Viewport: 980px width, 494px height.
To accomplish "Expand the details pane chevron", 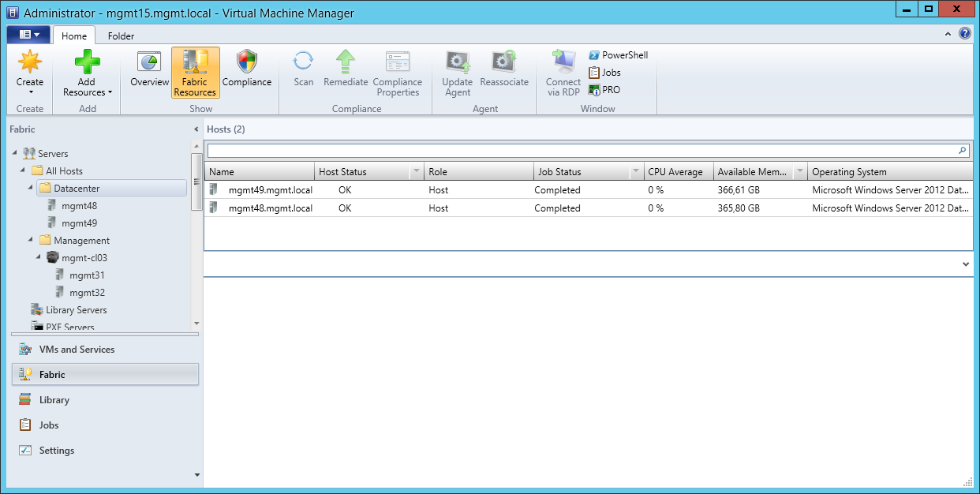I will click(966, 265).
